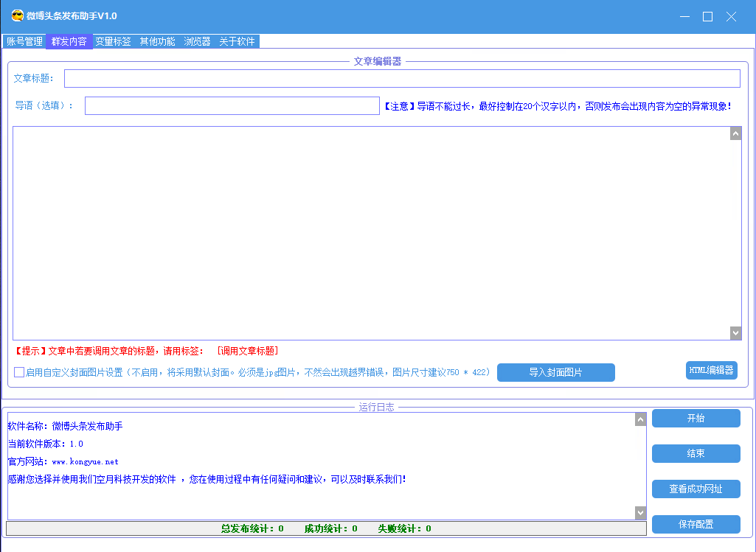Screen dimensions: 756x552
Task: Click the 当前软件版本: 1.0 log line
Action: pyautogui.click(x=45, y=444)
